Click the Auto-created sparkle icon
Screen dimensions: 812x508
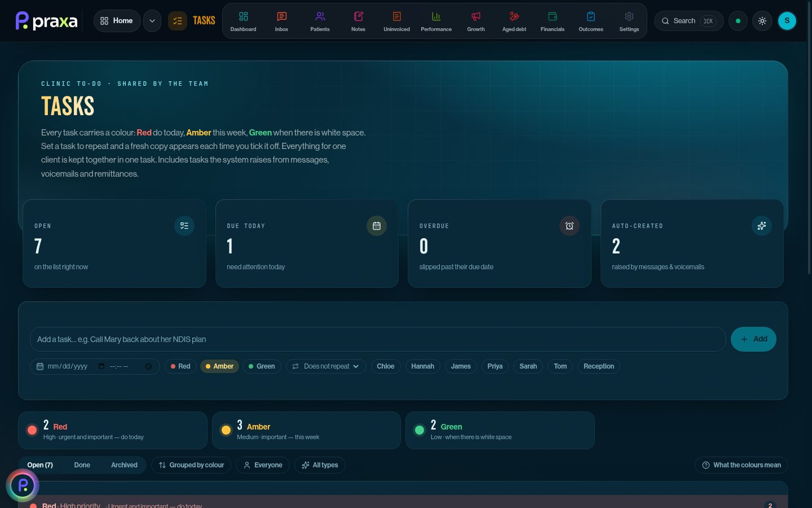click(x=762, y=226)
